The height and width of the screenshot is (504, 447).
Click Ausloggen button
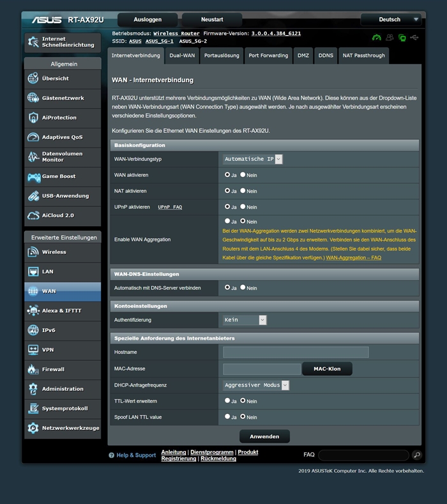coord(148,20)
